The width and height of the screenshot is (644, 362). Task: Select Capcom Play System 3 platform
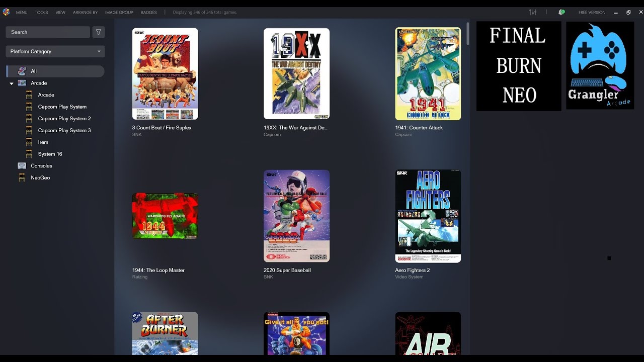pyautogui.click(x=64, y=130)
